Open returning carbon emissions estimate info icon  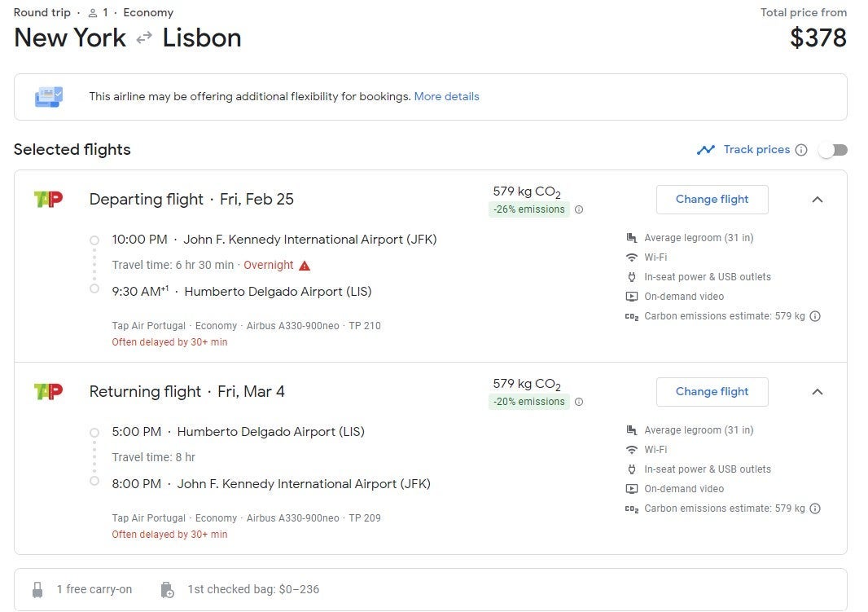[x=815, y=509]
